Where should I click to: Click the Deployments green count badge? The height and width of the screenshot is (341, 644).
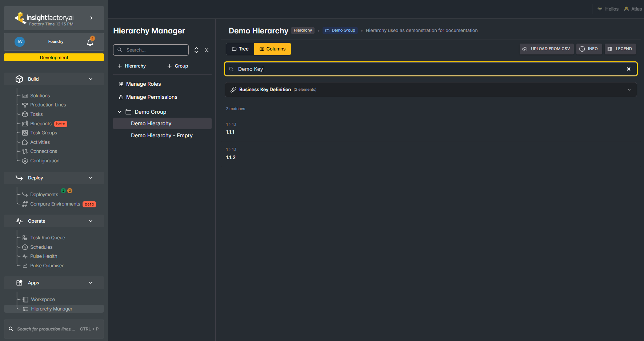tap(63, 191)
